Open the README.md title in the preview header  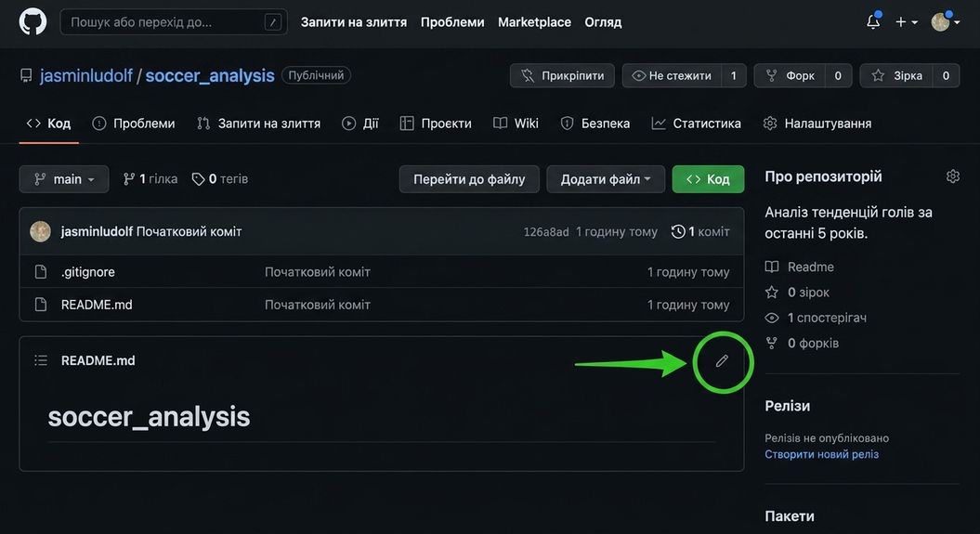tap(98, 360)
